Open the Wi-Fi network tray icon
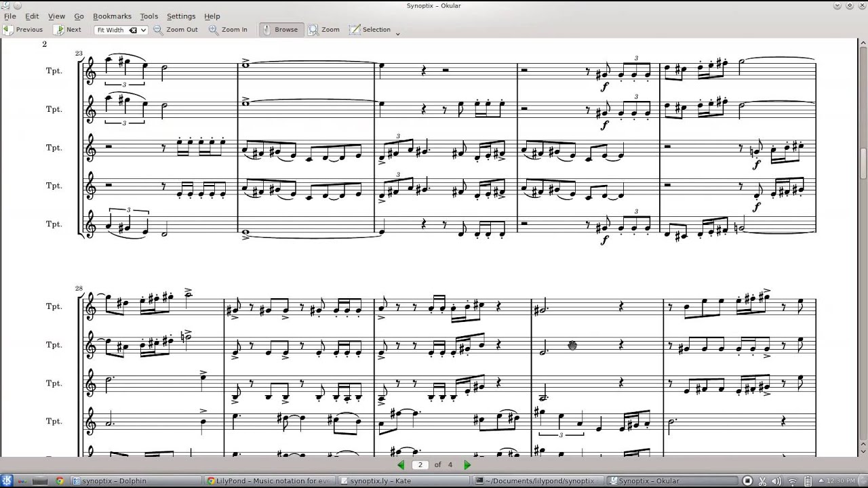868x488 pixels. pos(792,481)
